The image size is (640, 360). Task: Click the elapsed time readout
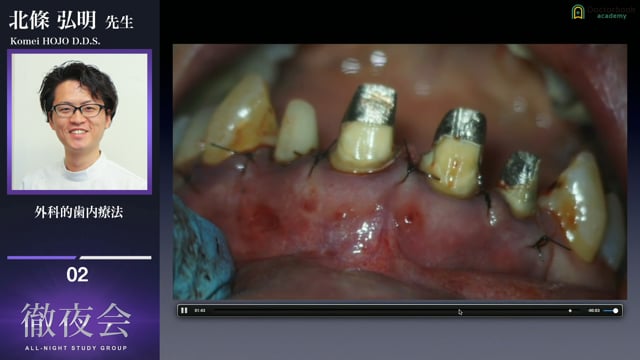(x=200, y=311)
